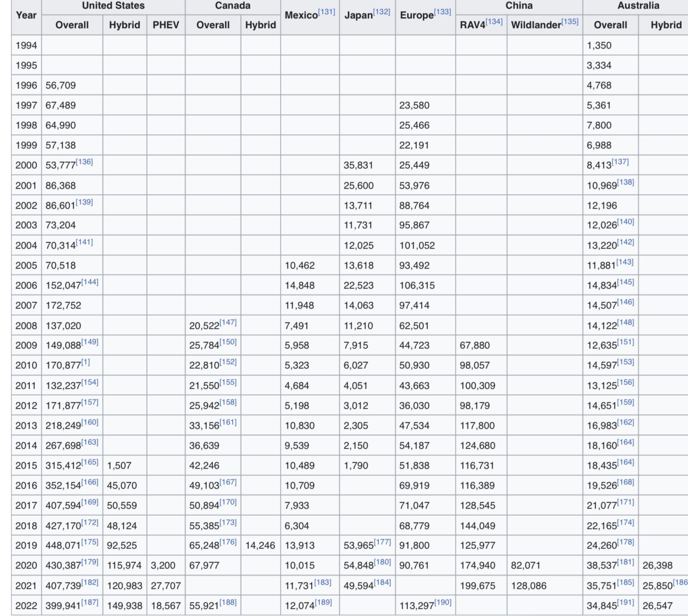Select the Year column header
688x616 pixels.
pos(26,15)
